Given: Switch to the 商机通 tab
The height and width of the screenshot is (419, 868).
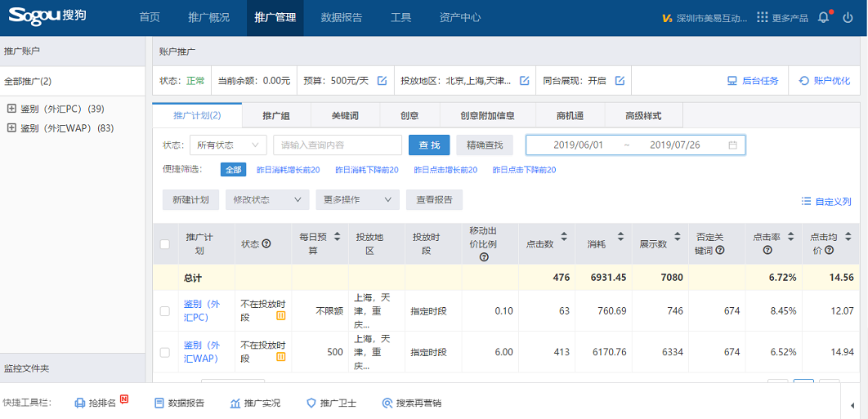Looking at the screenshot, I should [x=570, y=116].
